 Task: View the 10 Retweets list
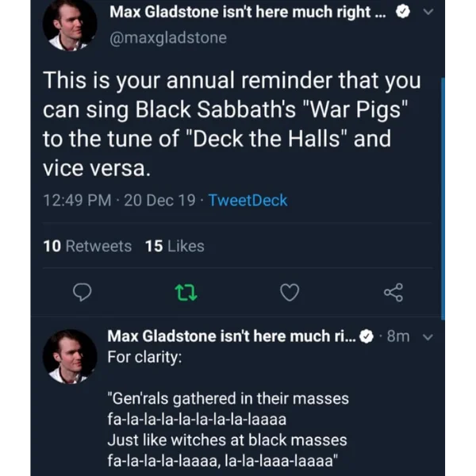pos(87,246)
